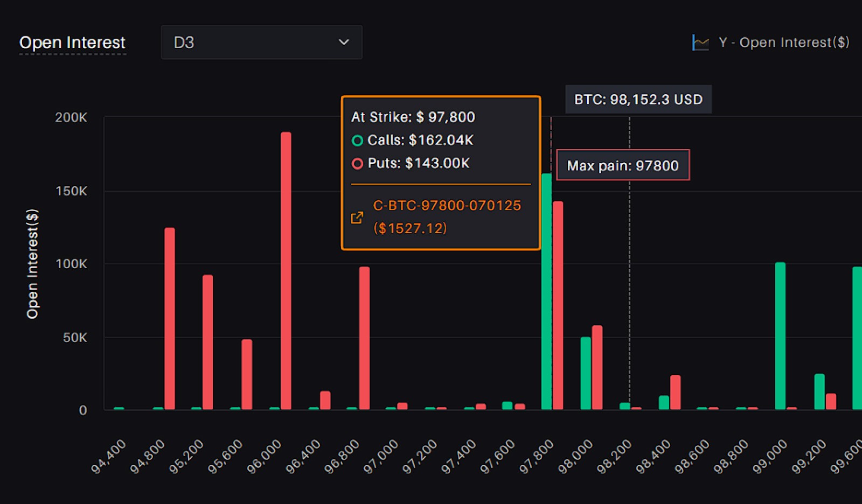The width and height of the screenshot is (862, 504).
Task: Click the 99,000 strike label on x-axis
Action: point(770,457)
